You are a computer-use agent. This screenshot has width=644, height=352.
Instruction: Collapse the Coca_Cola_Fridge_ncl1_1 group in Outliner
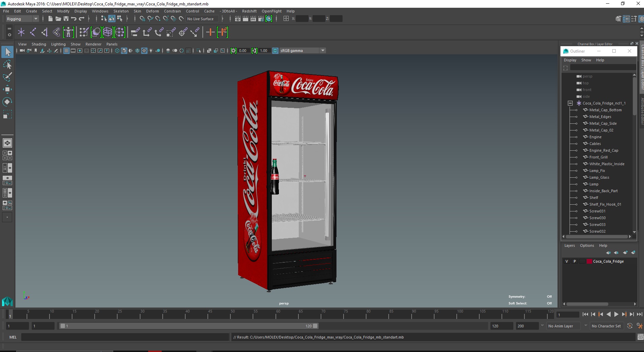pos(570,103)
